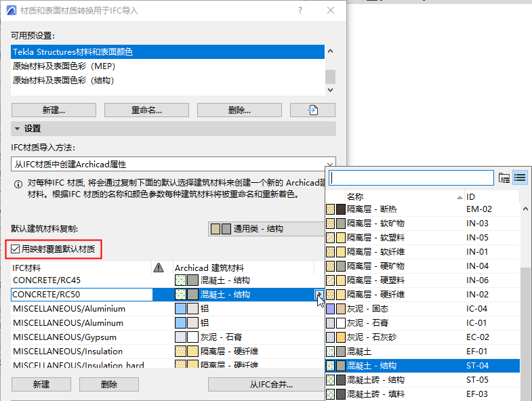Choose 混凝土砖 - 结构 in material list

[422, 380]
